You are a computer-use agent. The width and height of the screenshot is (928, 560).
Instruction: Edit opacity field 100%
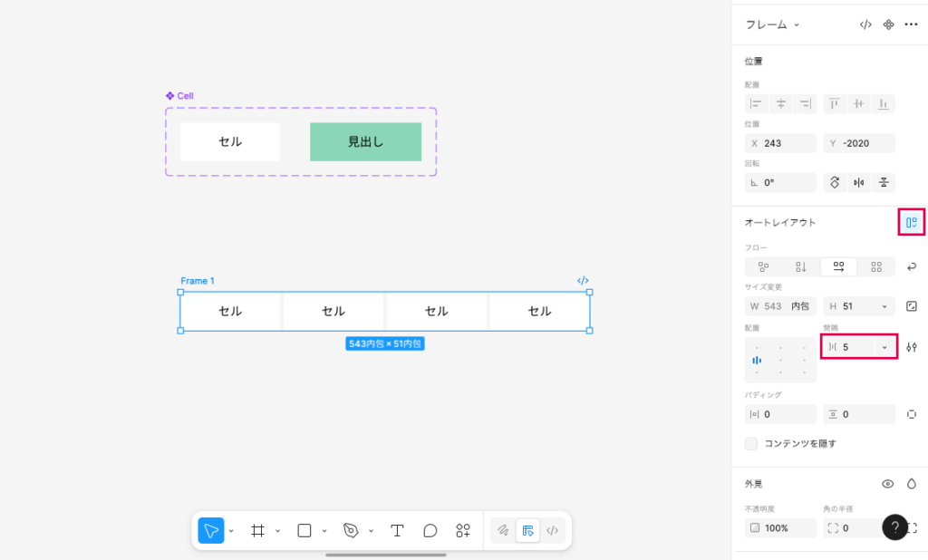click(780, 528)
